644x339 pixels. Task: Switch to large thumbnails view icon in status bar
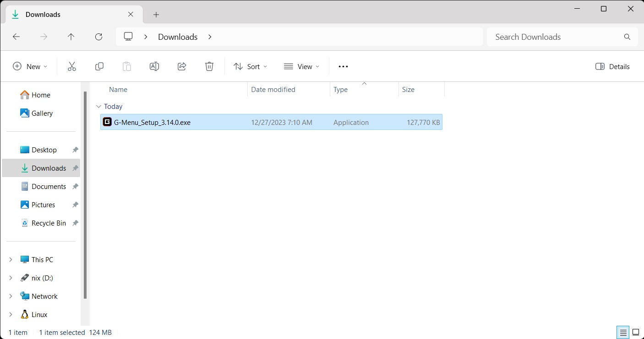point(636,332)
